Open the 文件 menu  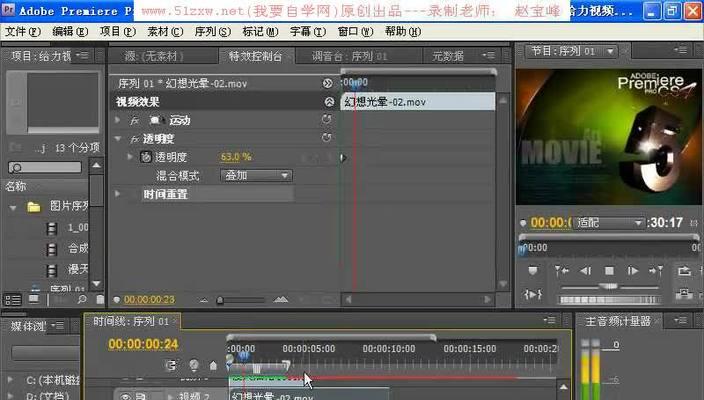pos(22,31)
